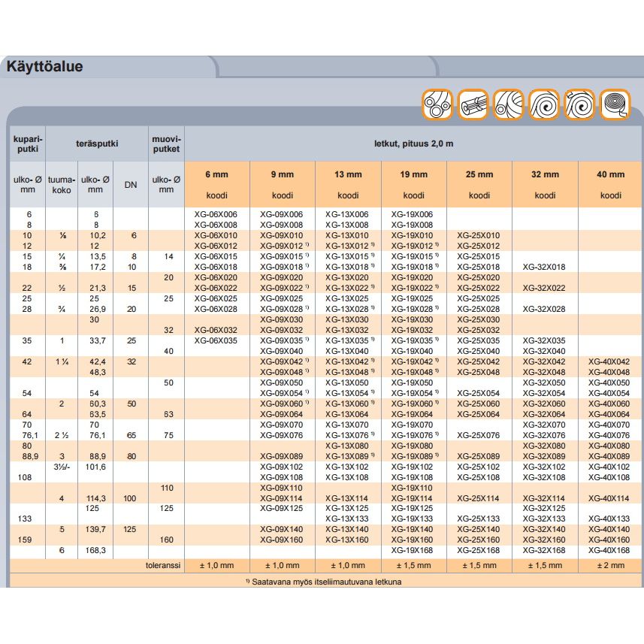Screen dimensions: 644x644
Task: Click the toleranssi row label
Action: [162, 566]
